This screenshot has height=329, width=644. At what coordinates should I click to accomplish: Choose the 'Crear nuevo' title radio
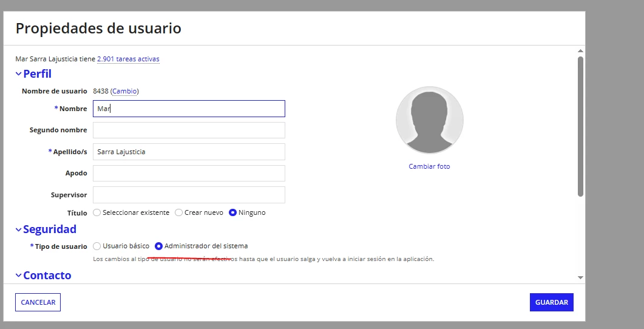point(178,213)
